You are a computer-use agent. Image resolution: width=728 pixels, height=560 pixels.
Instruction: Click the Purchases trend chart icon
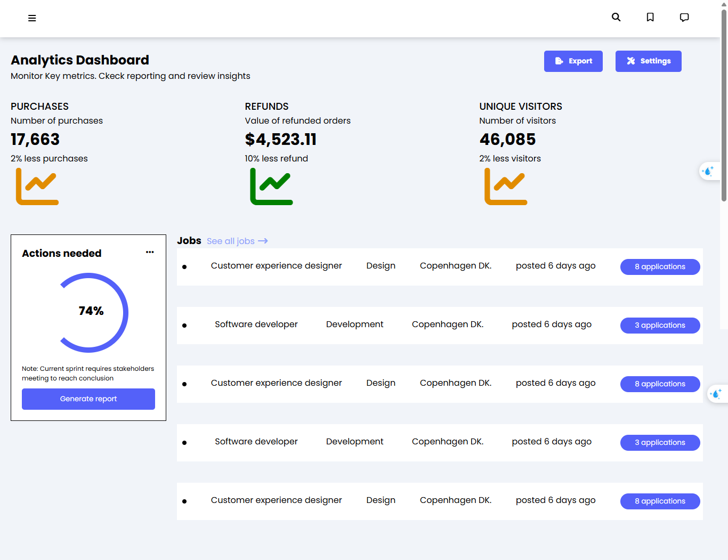click(x=37, y=186)
